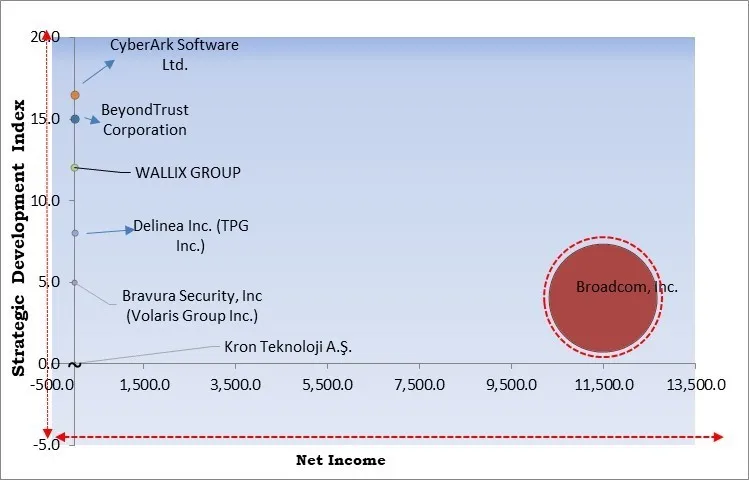Click the large red Broadcom bubble
The image size is (749, 480).
[603, 298]
